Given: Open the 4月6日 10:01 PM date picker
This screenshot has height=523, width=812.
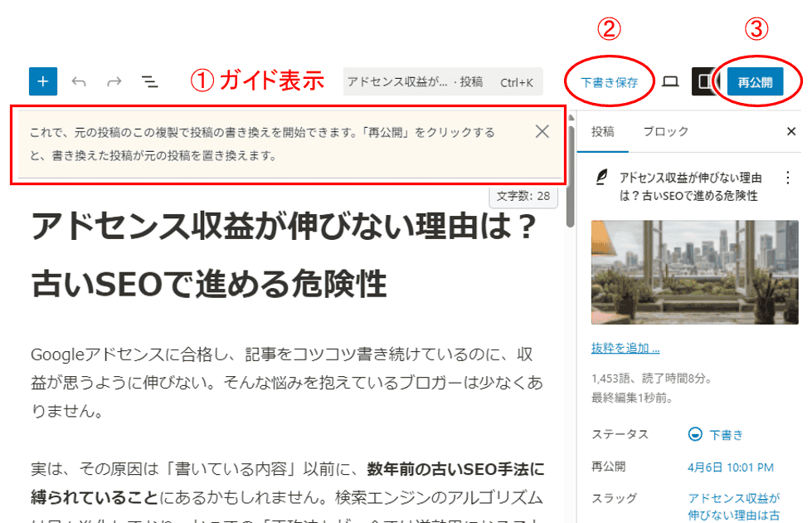Looking at the screenshot, I should [x=731, y=467].
